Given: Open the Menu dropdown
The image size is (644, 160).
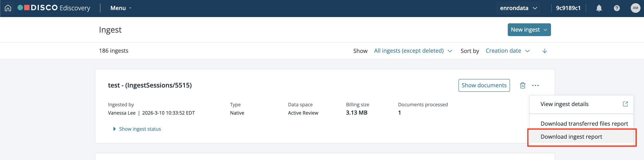Looking at the screenshot, I should click(121, 8).
